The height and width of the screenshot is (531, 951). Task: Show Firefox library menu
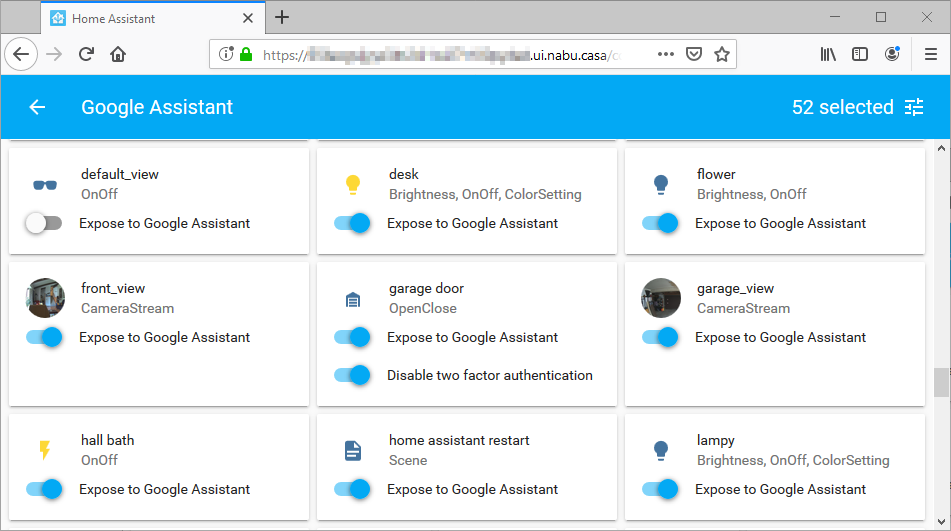click(x=828, y=54)
